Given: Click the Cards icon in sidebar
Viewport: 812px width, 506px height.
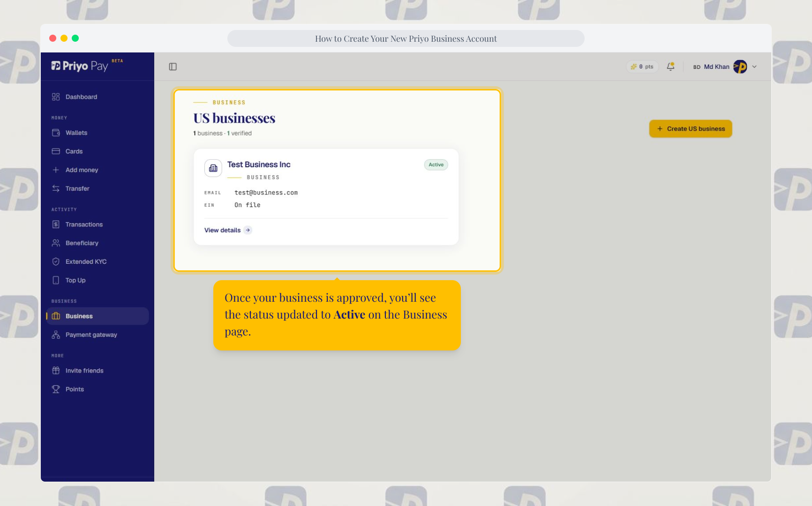Looking at the screenshot, I should pyautogui.click(x=56, y=151).
